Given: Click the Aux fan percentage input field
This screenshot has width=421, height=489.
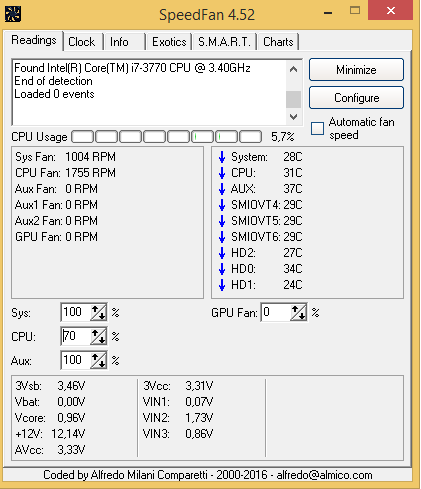Looking at the screenshot, I should point(76,360).
